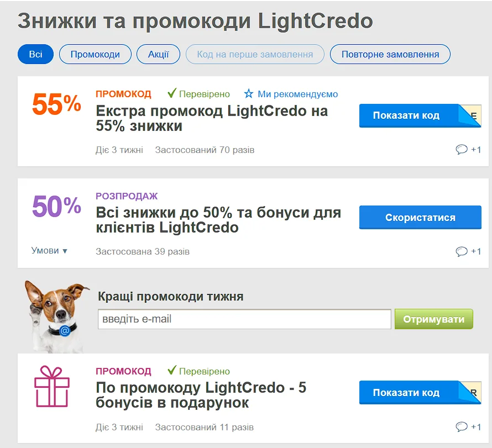Click the green checkmark on the 5 bonuses promo

pyautogui.click(x=173, y=371)
